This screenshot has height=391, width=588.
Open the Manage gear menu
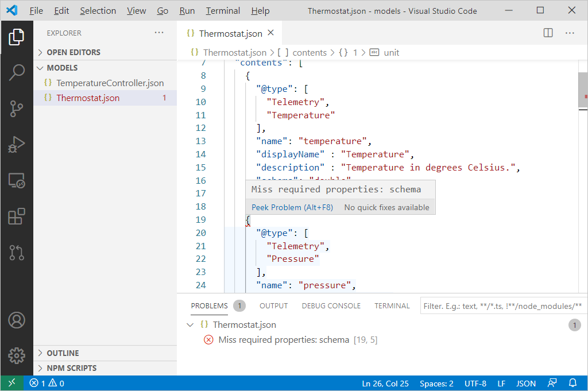(x=16, y=356)
